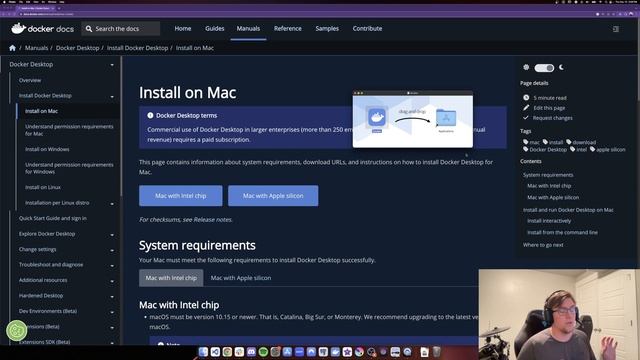Expand Installation per Linux distro
This screenshot has width=640, height=360.
pyautogui.click(x=112, y=204)
